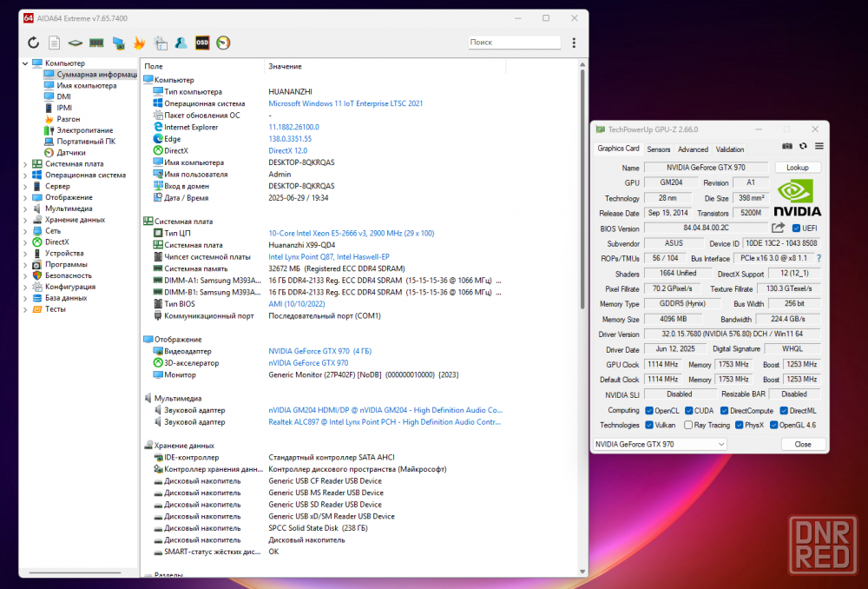
Task: Expand the Операционная система tree node
Action: point(25,175)
